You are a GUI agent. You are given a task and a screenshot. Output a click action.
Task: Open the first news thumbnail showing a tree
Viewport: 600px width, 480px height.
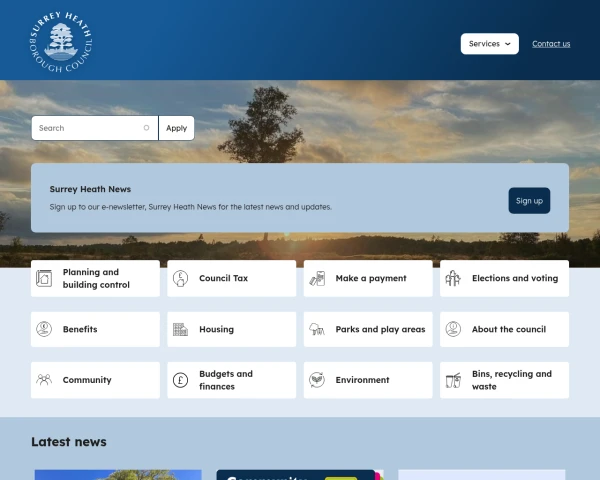(x=118, y=475)
